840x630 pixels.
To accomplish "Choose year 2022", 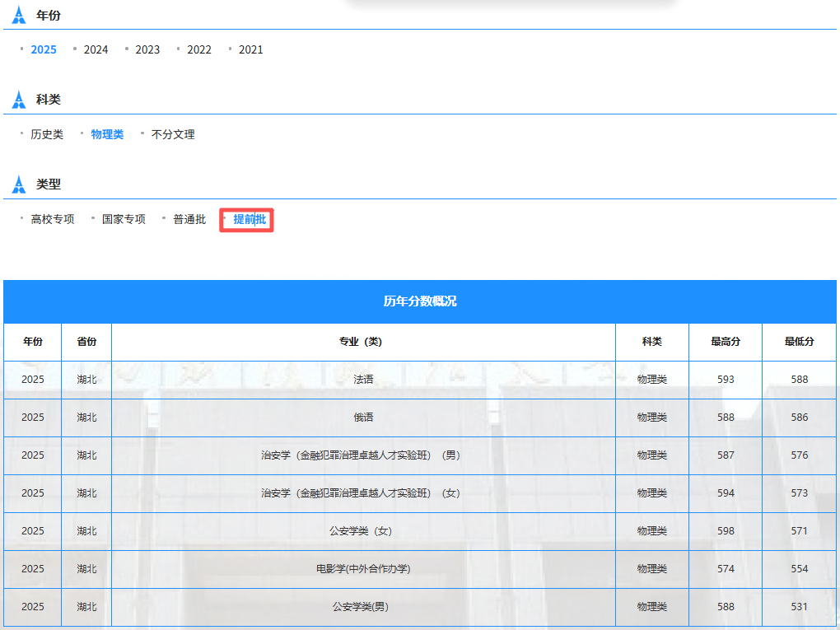I will tap(199, 49).
